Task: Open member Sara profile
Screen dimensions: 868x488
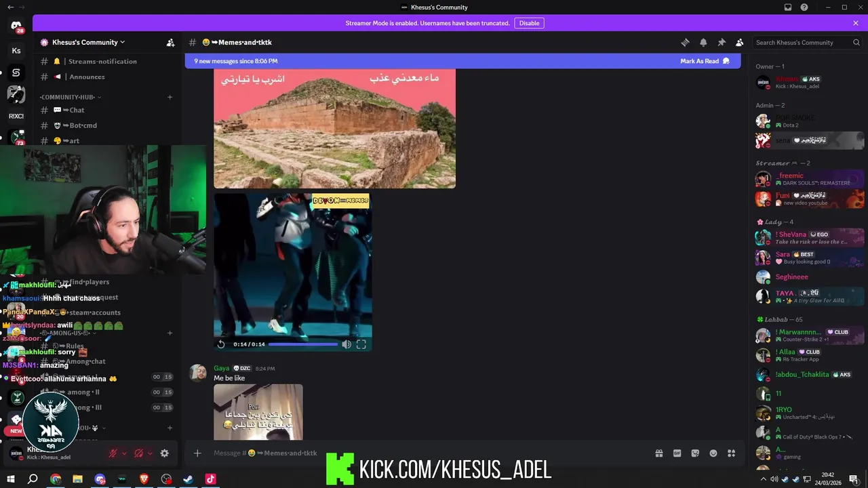Action: click(x=809, y=258)
